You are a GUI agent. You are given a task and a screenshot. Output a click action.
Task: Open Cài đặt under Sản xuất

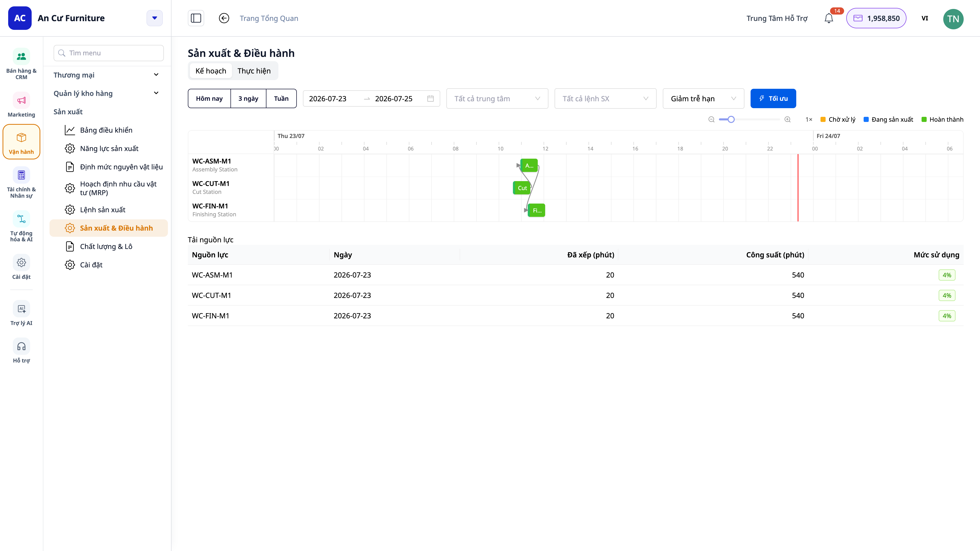pos(109,265)
